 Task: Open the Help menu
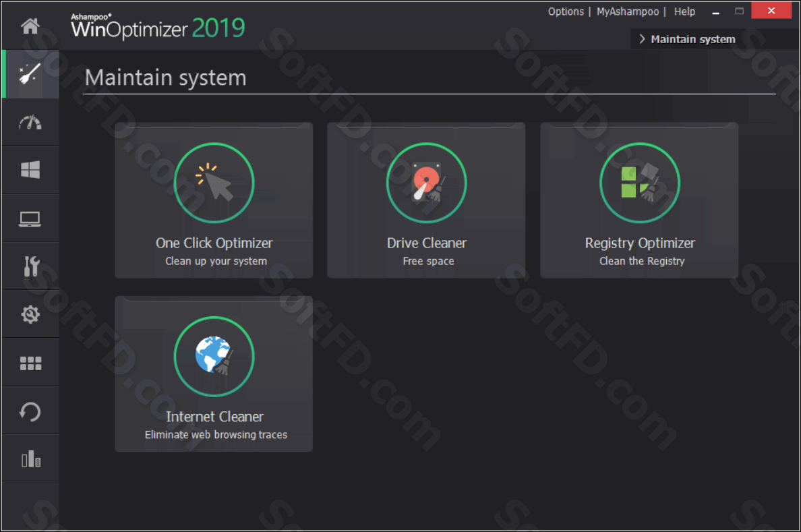(684, 11)
